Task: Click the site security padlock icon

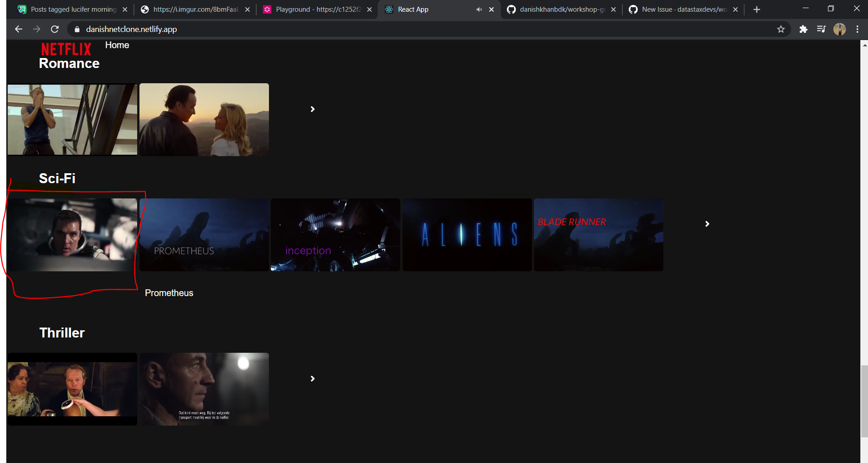Action: coord(76,29)
